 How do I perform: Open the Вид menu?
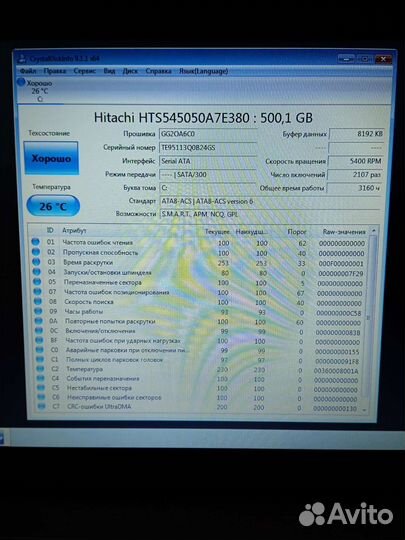tap(109, 71)
